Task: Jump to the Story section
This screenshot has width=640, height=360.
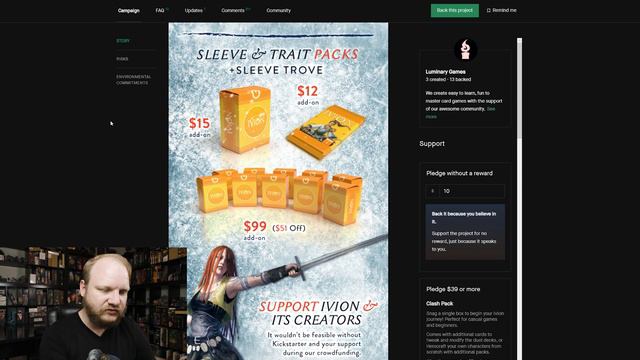Action: coord(123,41)
